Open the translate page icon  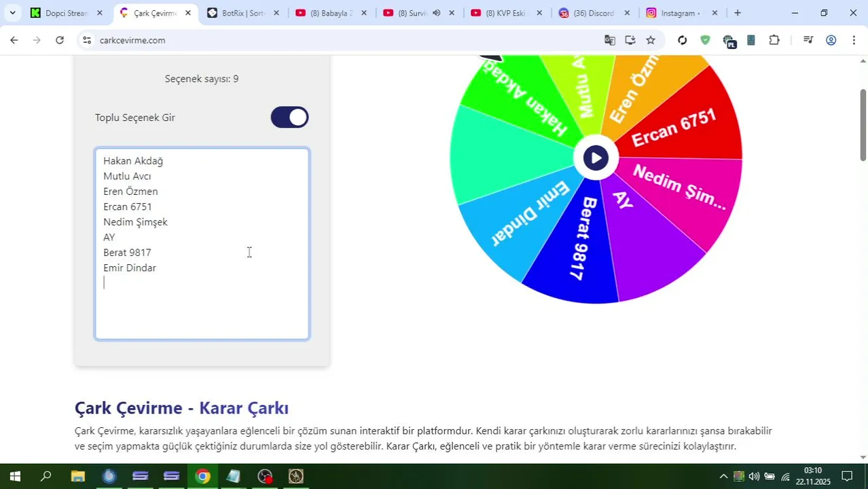click(x=610, y=40)
